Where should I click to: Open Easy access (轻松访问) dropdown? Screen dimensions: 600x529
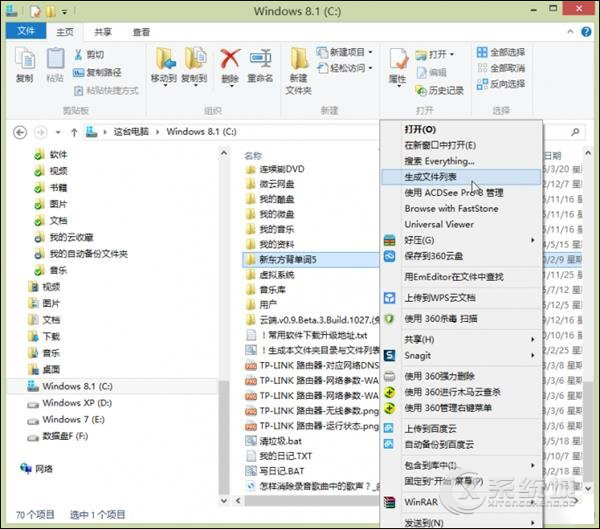(x=345, y=68)
